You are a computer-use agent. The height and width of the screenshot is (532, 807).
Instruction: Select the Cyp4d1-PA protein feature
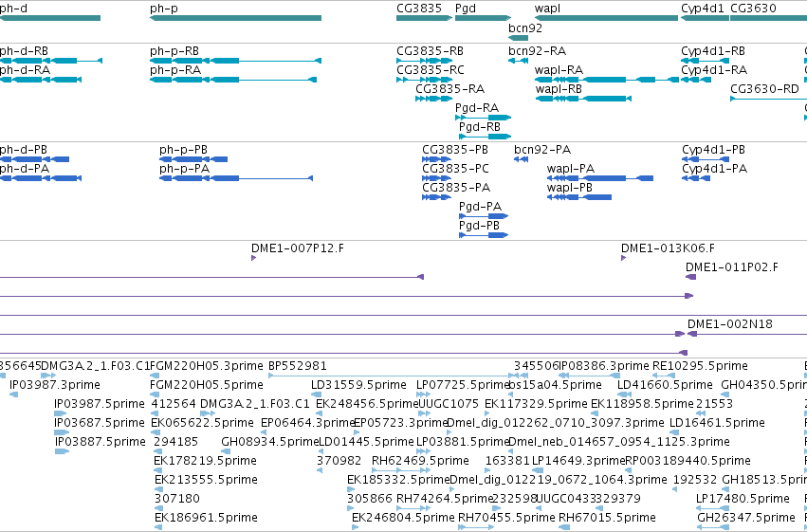point(696,178)
